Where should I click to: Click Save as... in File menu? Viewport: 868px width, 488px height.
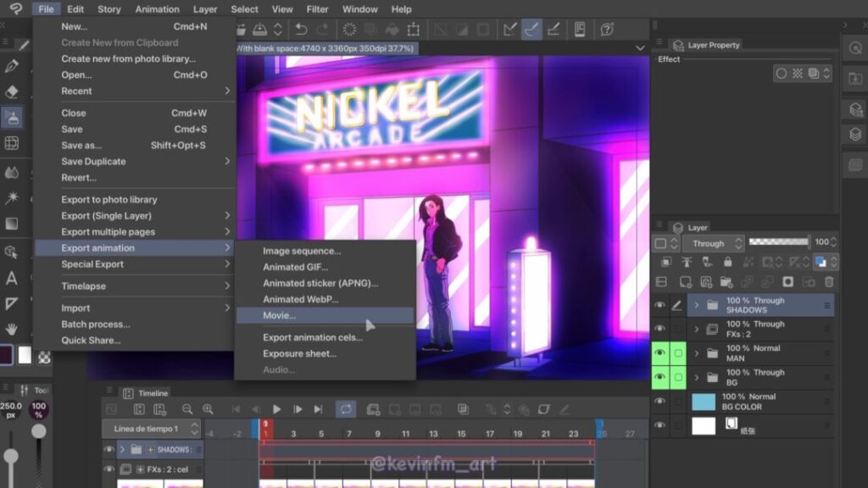click(81, 145)
